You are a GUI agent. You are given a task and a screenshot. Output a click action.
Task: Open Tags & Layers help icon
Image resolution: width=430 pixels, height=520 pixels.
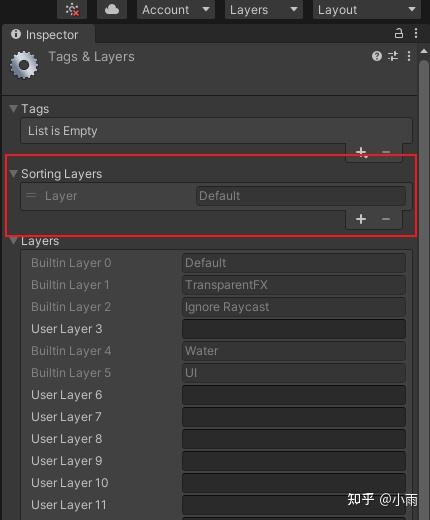click(377, 56)
